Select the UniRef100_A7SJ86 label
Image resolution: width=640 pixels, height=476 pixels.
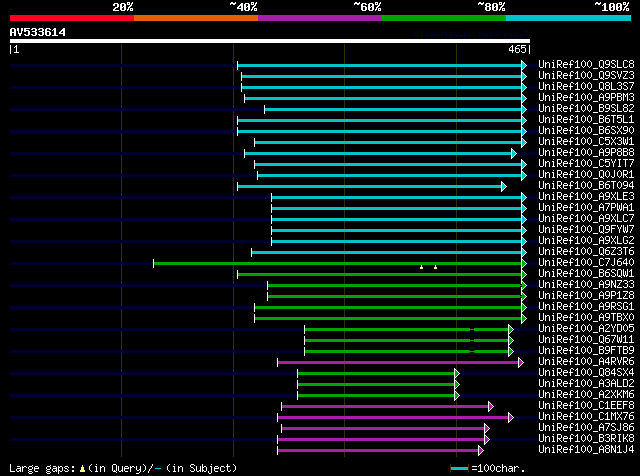point(586,428)
